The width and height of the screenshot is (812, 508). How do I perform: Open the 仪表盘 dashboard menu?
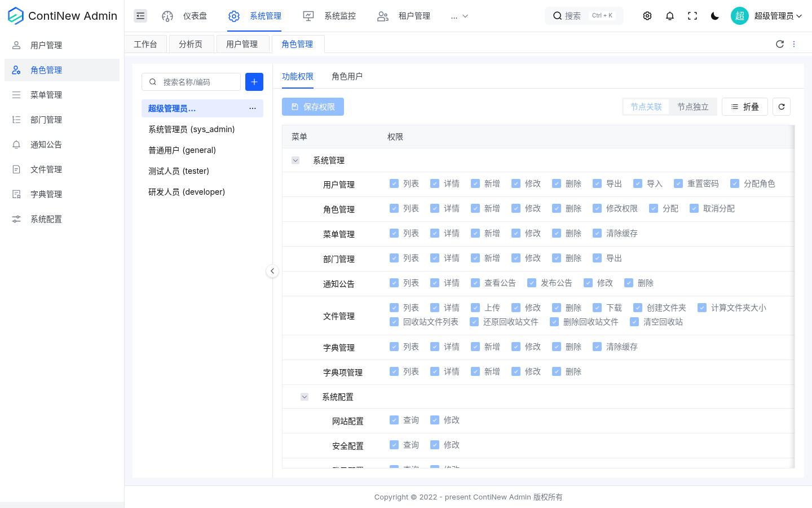[184, 16]
